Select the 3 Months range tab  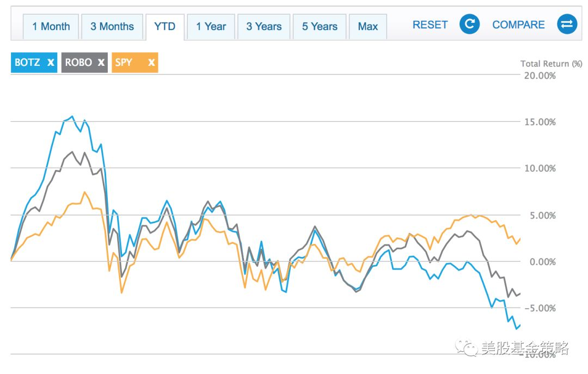[x=112, y=26]
